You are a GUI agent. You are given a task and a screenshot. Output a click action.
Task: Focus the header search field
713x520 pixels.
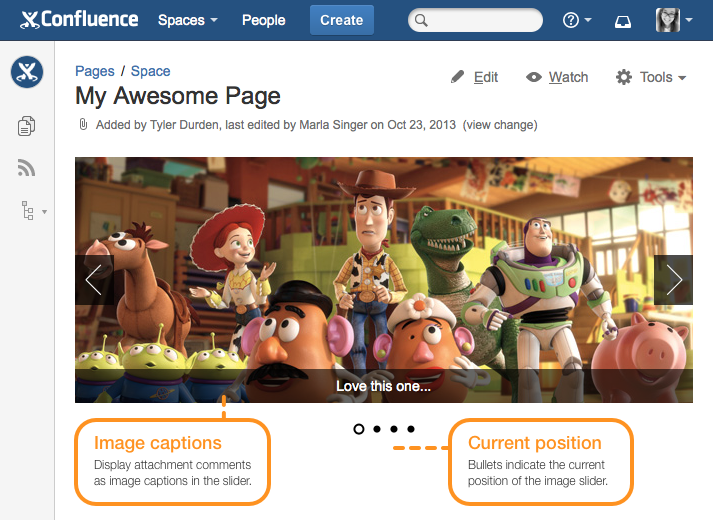pos(475,20)
